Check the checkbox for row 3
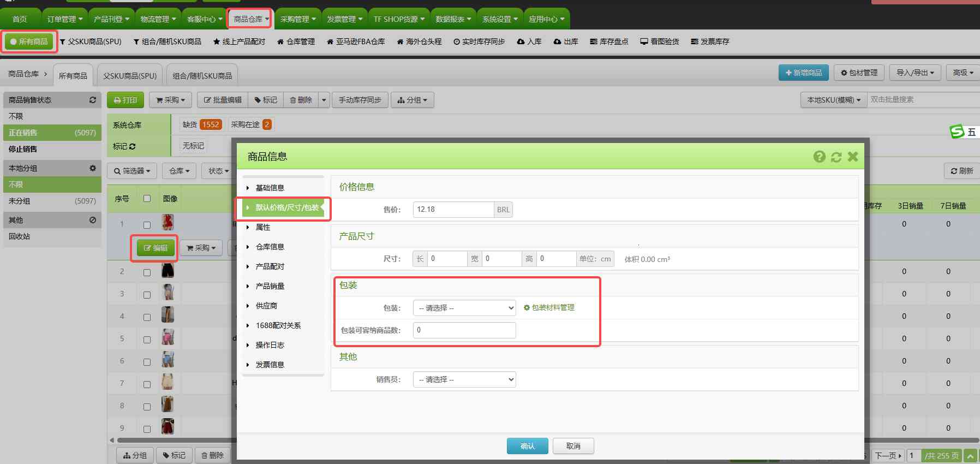 pyautogui.click(x=147, y=295)
